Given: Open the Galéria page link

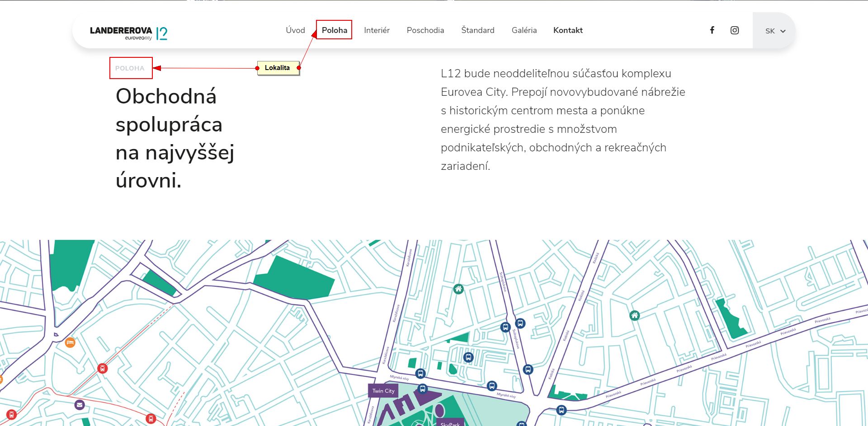Looking at the screenshot, I should click(524, 30).
